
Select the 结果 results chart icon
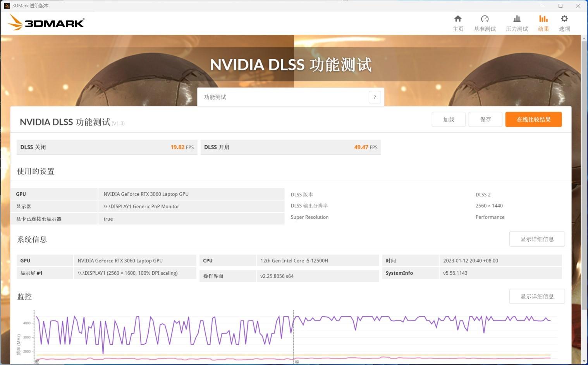tap(543, 19)
